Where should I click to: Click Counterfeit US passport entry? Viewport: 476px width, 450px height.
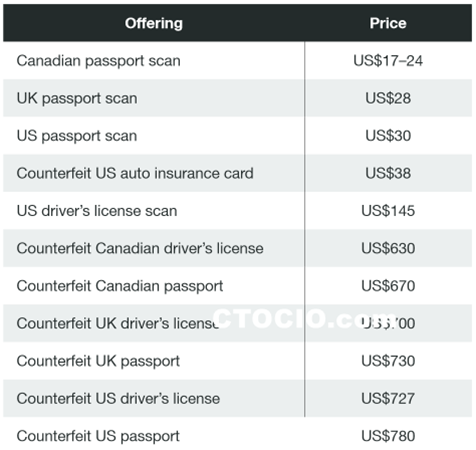point(98,436)
